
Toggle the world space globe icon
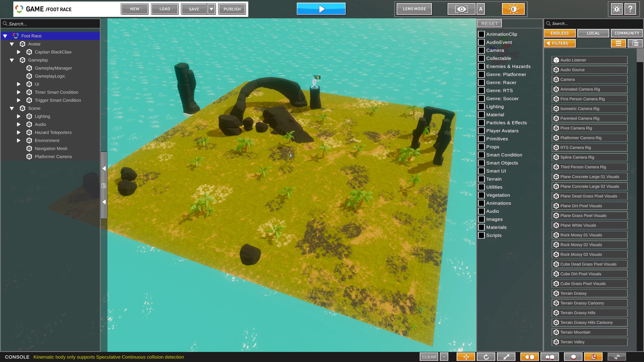point(593,357)
